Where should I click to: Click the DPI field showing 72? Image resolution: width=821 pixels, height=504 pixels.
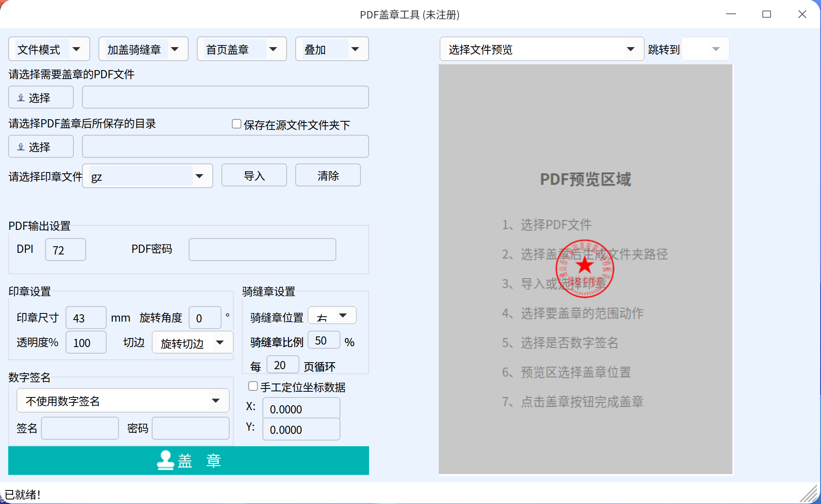tap(66, 250)
